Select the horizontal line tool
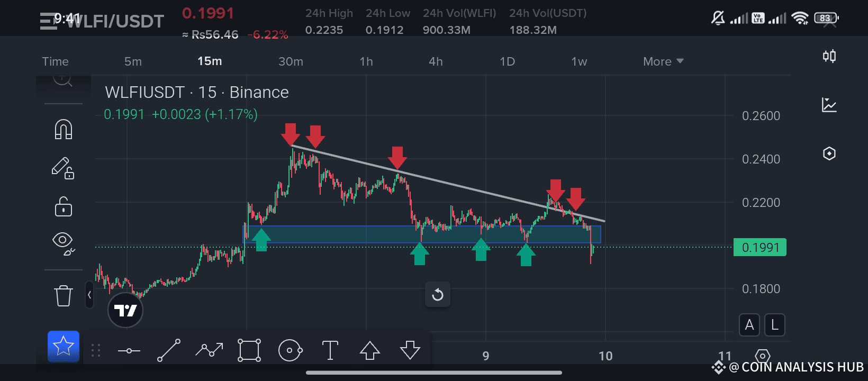The width and height of the screenshot is (868, 381). (129, 350)
